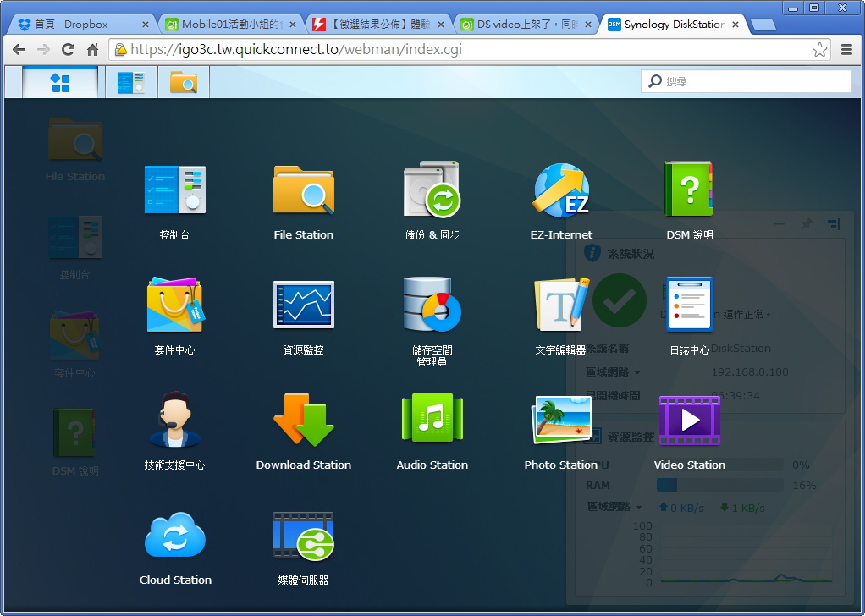Launch 資源監控 resource monitor app
The image size is (865, 616).
coord(303,305)
